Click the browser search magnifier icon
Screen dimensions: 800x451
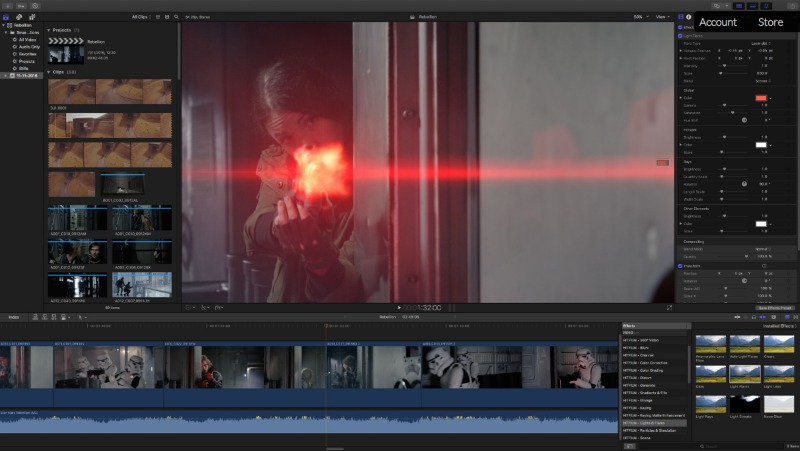point(176,17)
